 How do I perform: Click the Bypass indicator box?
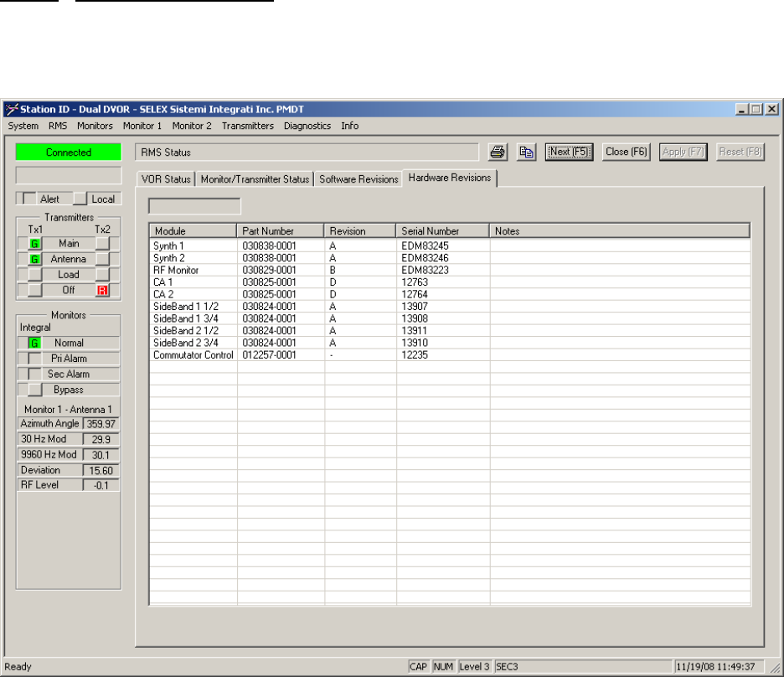(x=34, y=390)
